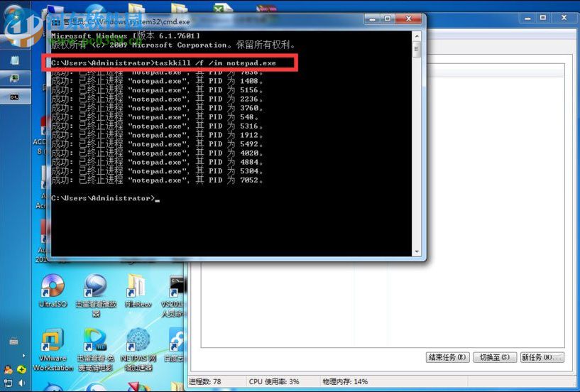Click the cmd vertical scrollbar thumb
The width and height of the screenshot is (580, 392).
point(417,49)
